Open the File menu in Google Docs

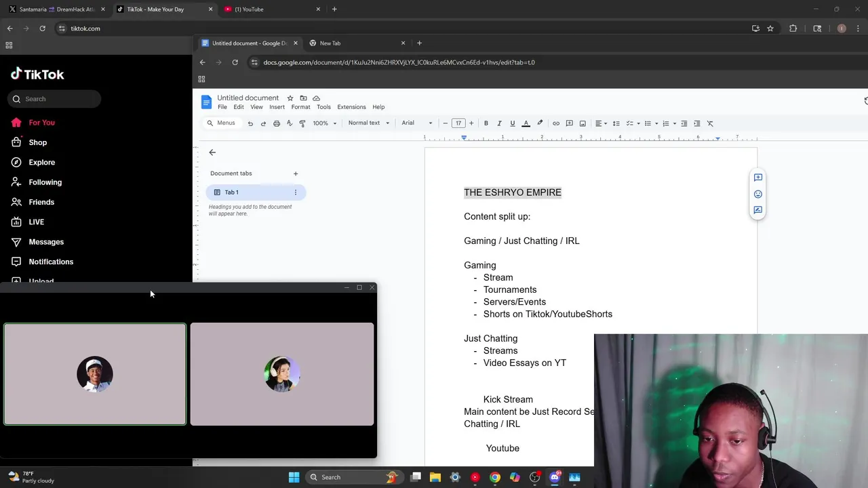[x=222, y=107]
